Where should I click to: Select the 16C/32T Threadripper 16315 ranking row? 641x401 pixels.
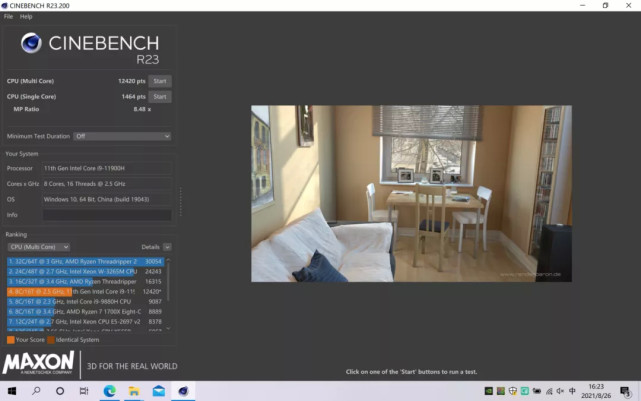[x=85, y=282]
